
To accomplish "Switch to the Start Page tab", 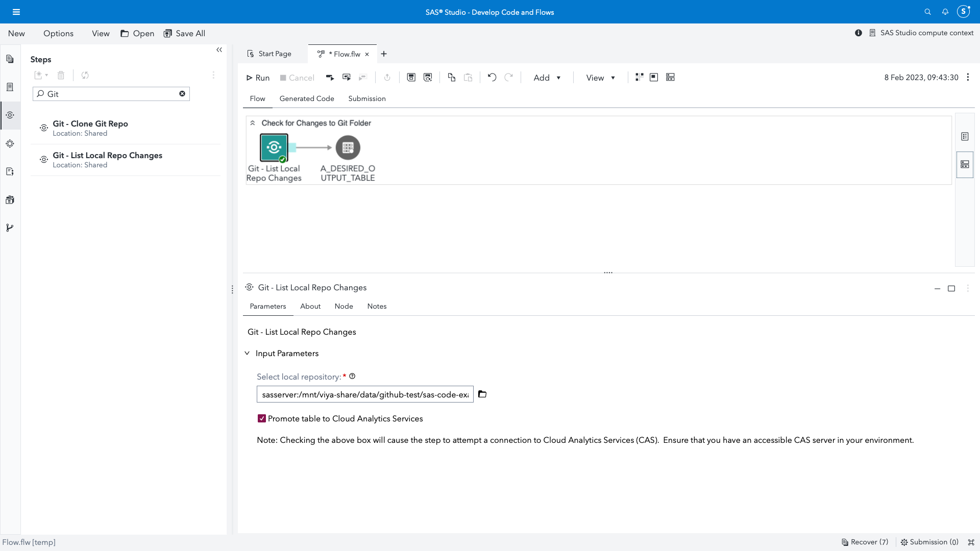I will click(269, 54).
